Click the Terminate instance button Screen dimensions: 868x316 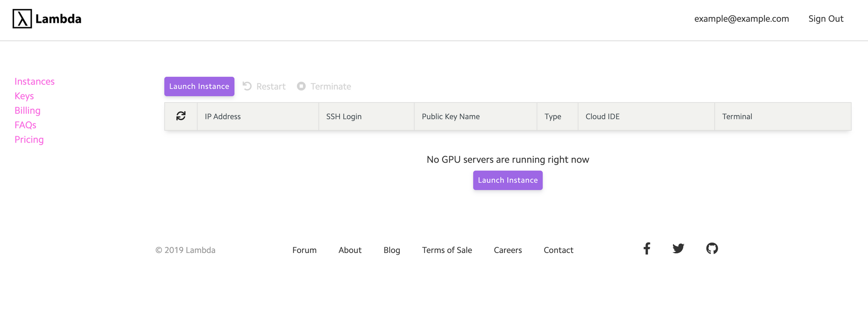coord(324,86)
